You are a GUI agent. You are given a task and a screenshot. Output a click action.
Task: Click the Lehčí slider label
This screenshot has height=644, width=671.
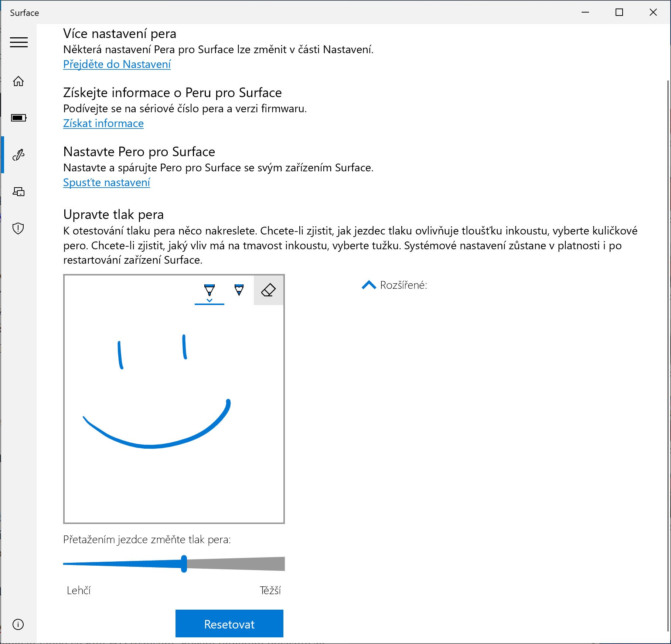tap(79, 590)
